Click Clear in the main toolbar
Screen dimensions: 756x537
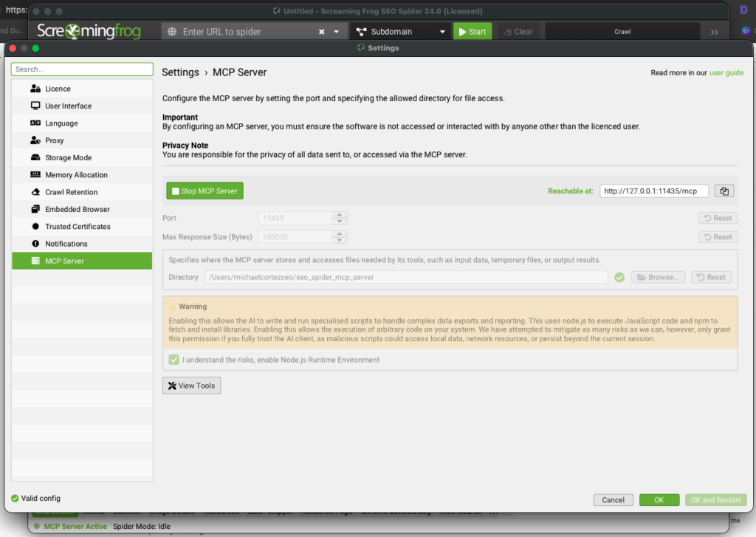tap(518, 32)
